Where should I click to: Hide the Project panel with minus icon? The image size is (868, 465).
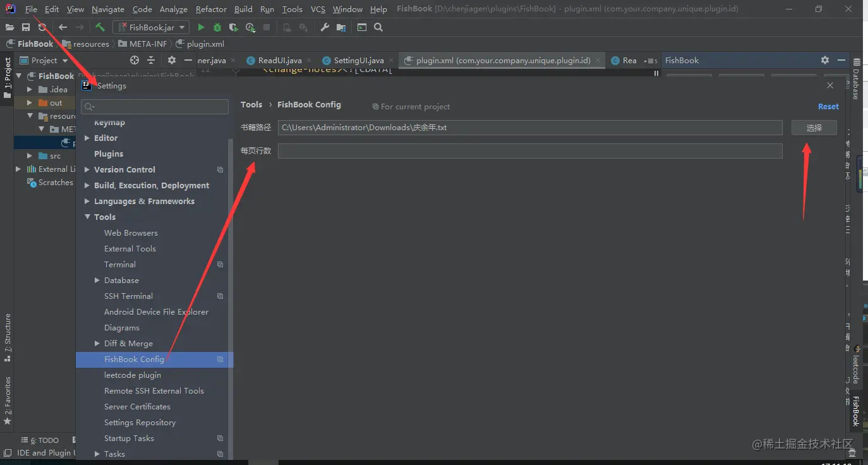click(188, 60)
